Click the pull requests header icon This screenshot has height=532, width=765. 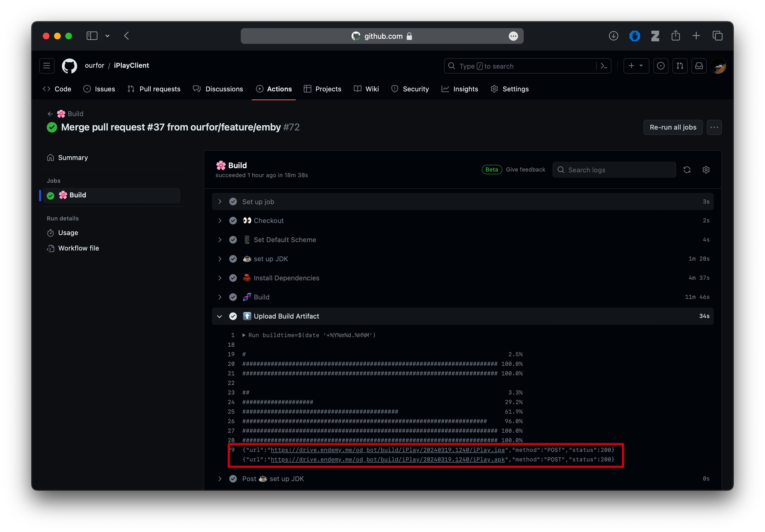click(680, 66)
